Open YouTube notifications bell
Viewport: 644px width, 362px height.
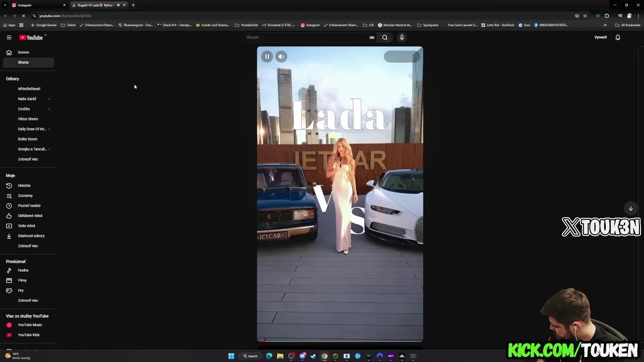(618, 37)
